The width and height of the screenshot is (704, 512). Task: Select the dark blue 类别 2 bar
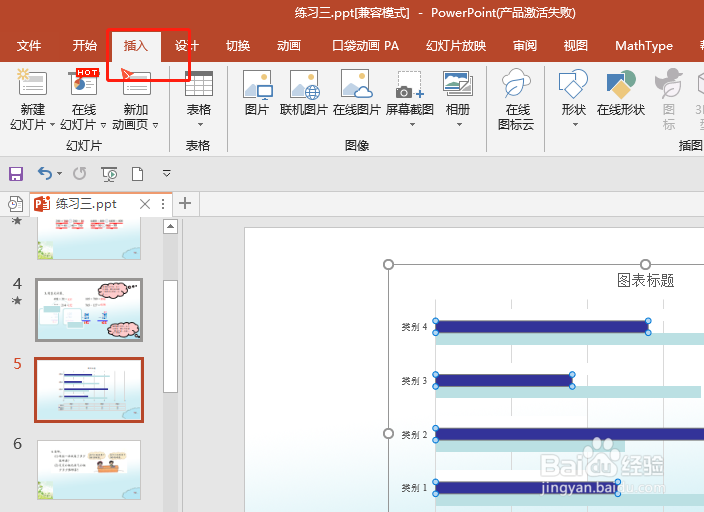click(x=569, y=434)
